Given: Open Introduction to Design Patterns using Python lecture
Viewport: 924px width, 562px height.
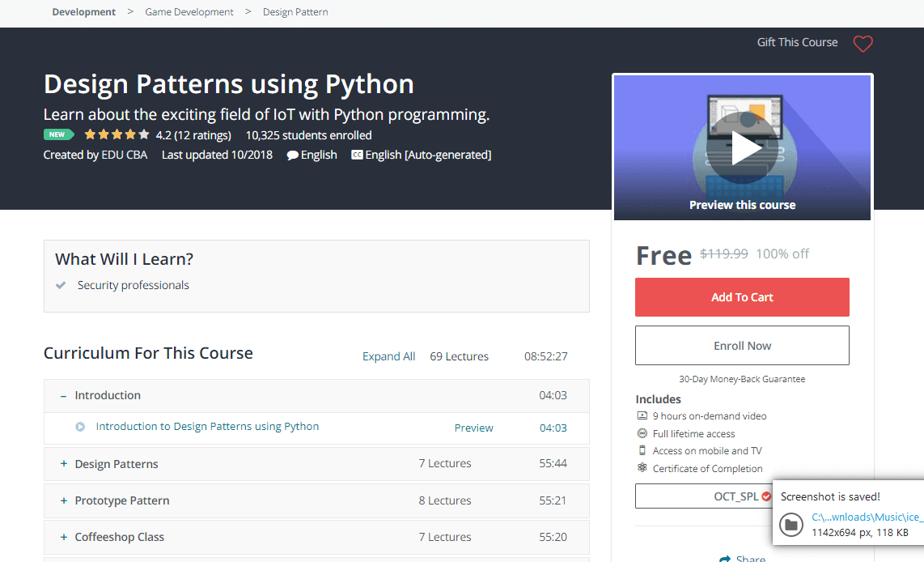Looking at the screenshot, I should point(207,427).
